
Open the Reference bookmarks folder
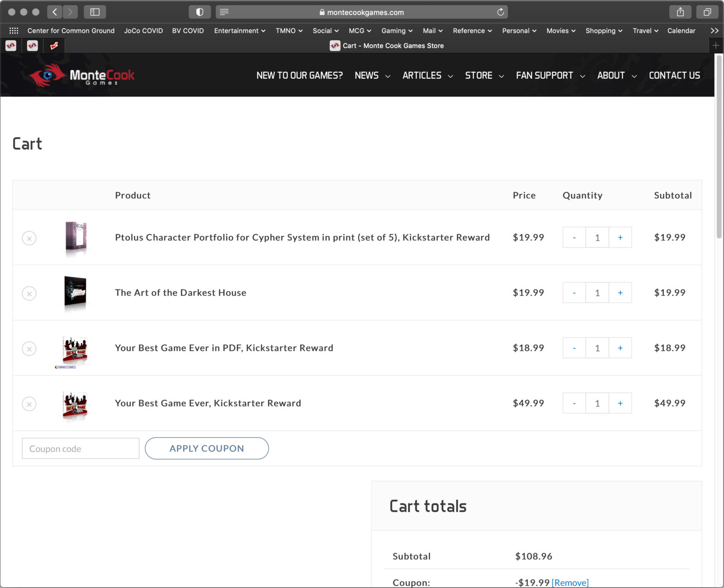pos(472,31)
